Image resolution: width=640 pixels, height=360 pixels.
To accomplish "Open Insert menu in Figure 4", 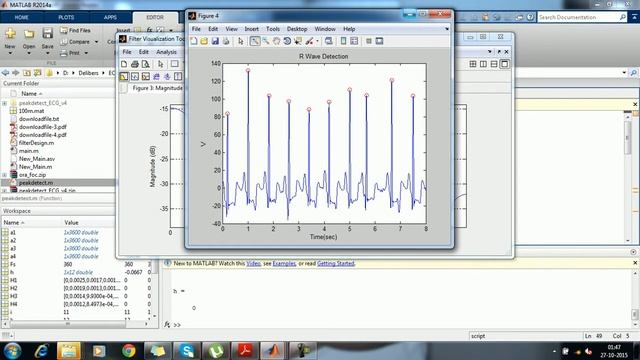I will coord(251,29).
